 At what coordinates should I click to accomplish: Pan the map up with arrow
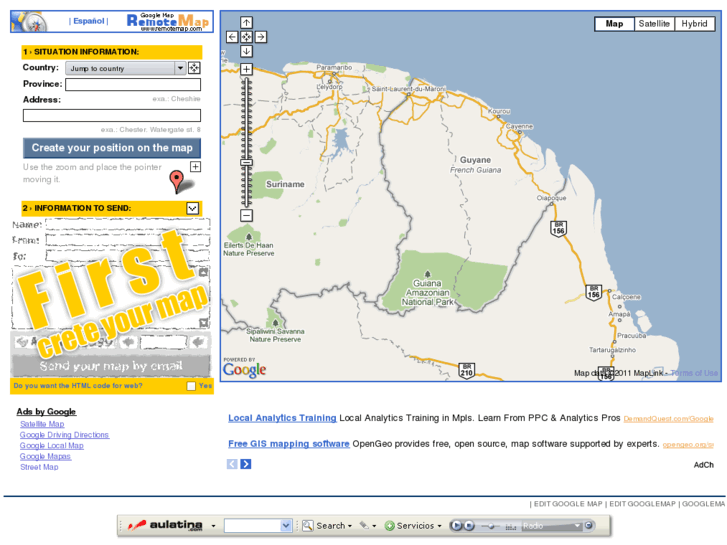click(246, 22)
